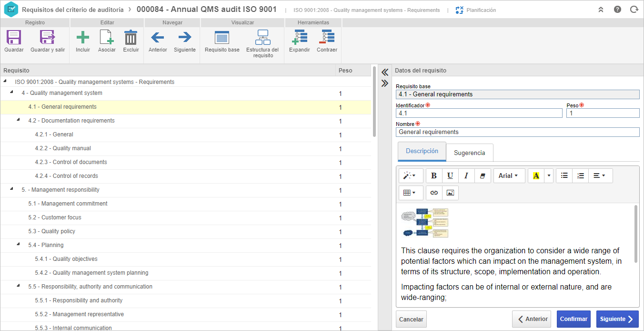The width and height of the screenshot is (644, 331).
Task: Open the Requisito base view
Action: pos(222,37)
